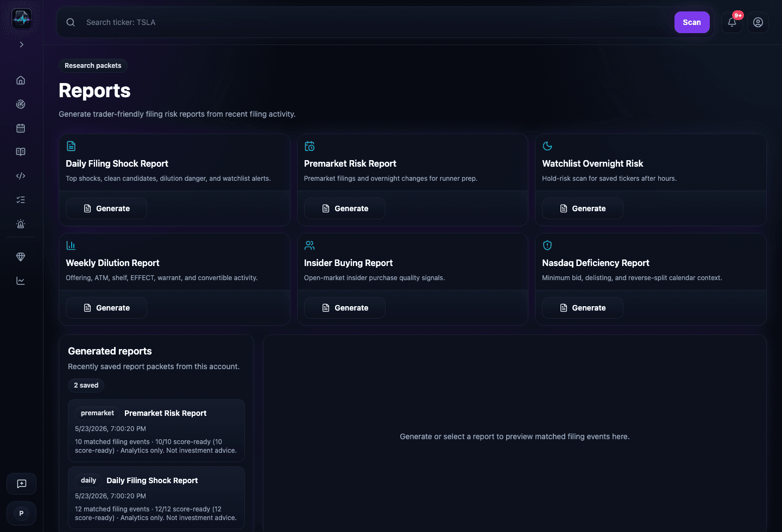Open the code brackets sidebar icon
782x532 pixels.
[21, 176]
